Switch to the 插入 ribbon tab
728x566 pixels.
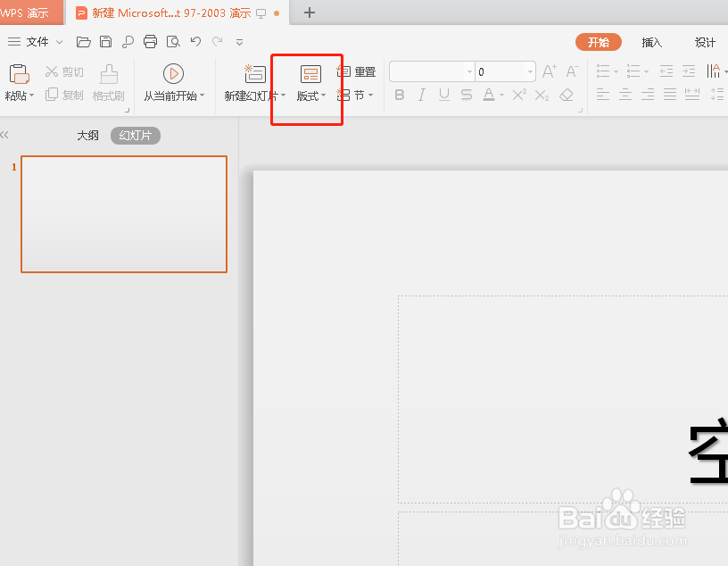tap(651, 42)
